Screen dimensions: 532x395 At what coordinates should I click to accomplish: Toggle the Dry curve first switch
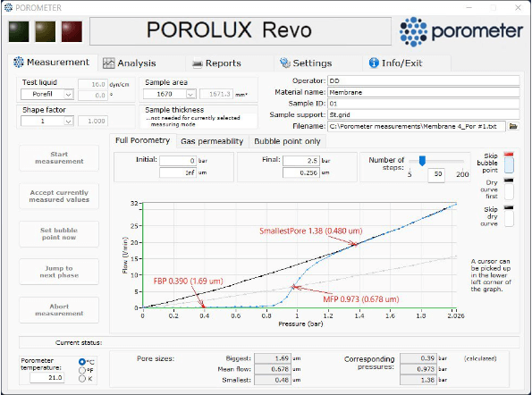point(509,189)
